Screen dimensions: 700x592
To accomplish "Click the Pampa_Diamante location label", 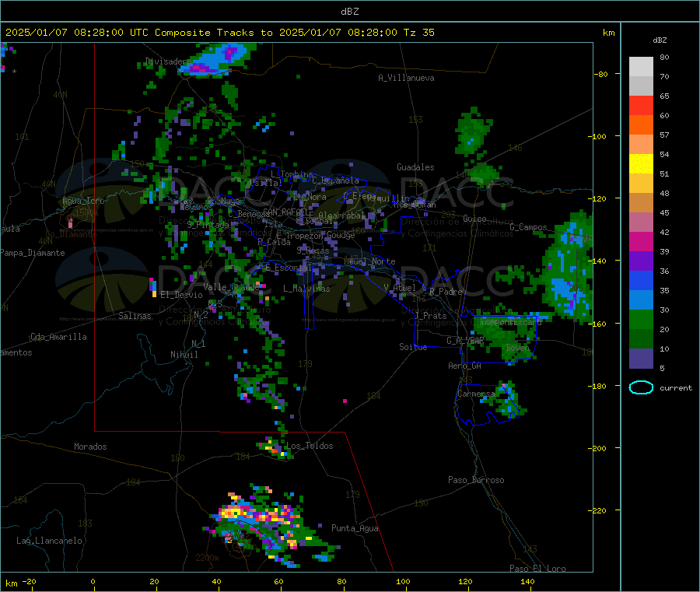I will click(32, 253).
